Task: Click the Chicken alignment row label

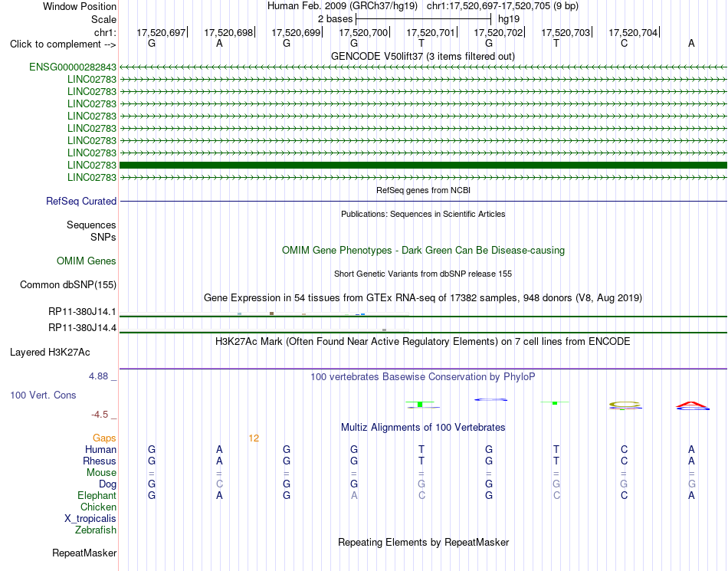Action: (98, 507)
